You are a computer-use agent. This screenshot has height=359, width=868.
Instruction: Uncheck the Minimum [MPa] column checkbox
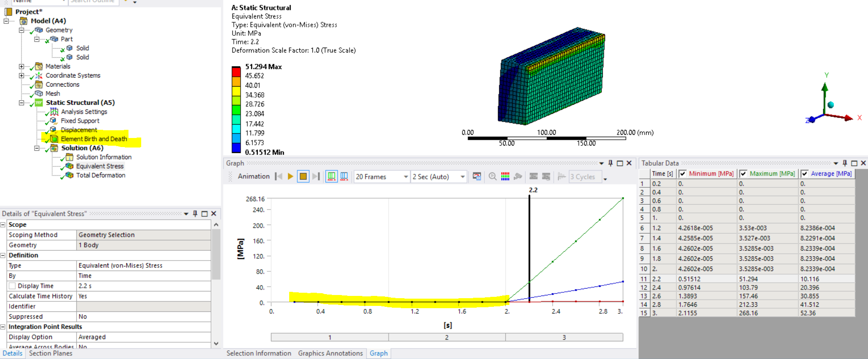(x=682, y=174)
